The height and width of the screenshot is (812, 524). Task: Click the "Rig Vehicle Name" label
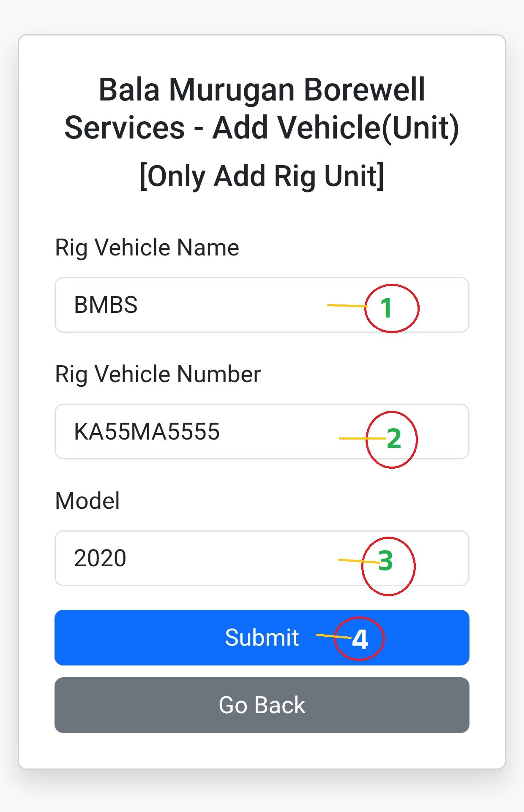click(147, 247)
